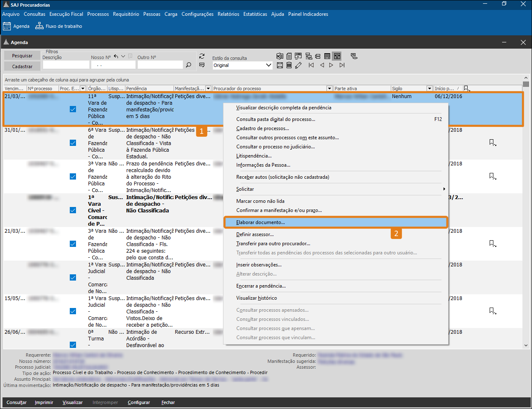Viewport: 532px width, 409px height.
Task: Click the Cadastrar button
Action: [x=22, y=67]
